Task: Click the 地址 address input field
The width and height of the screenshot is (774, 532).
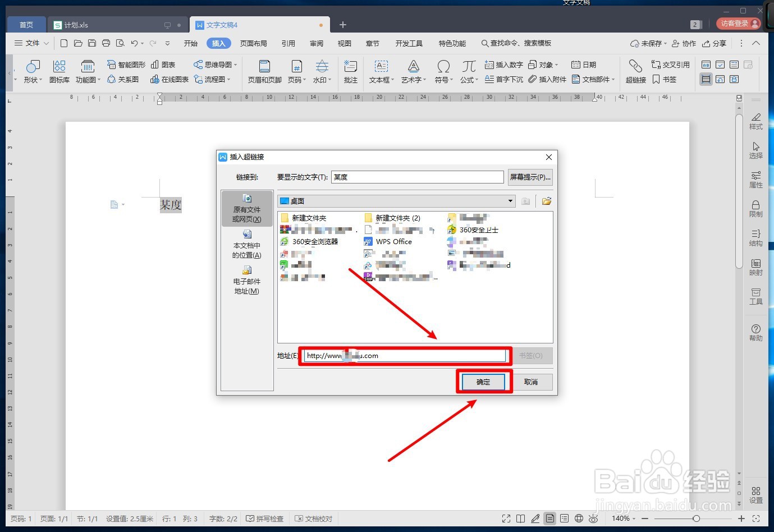Action: point(404,356)
